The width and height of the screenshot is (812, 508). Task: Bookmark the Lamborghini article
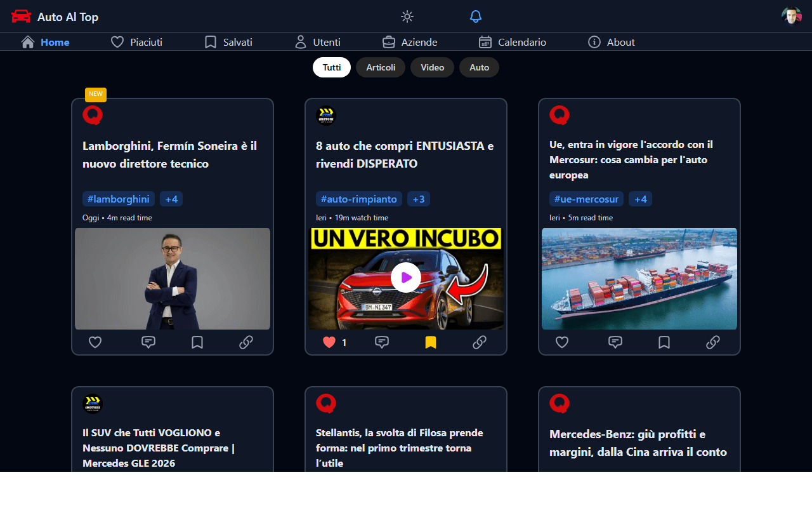coord(197,342)
